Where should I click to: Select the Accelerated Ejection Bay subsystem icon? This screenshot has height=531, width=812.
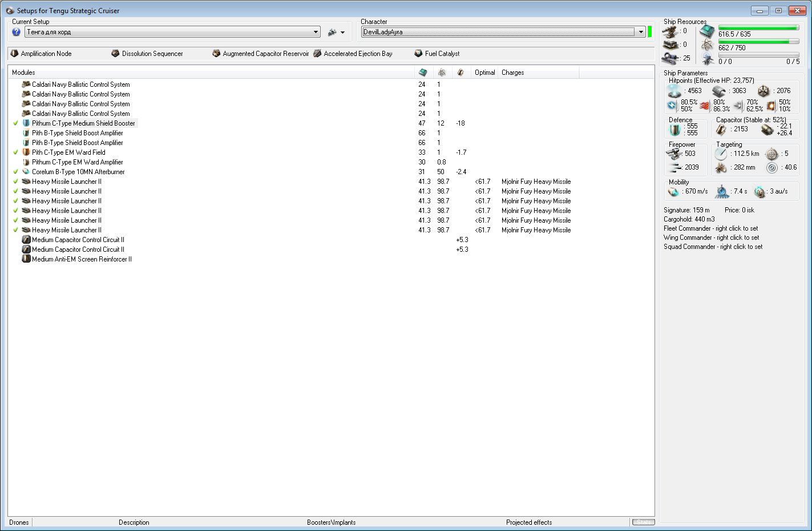[x=317, y=53]
